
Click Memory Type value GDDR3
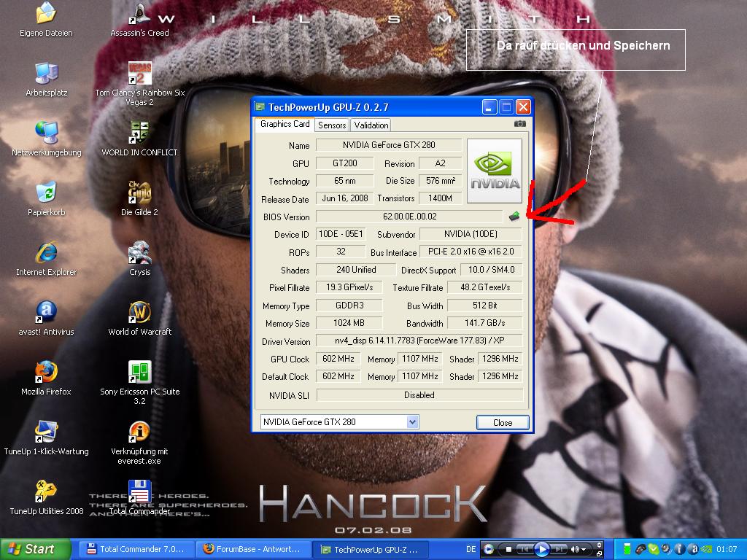coord(349,306)
